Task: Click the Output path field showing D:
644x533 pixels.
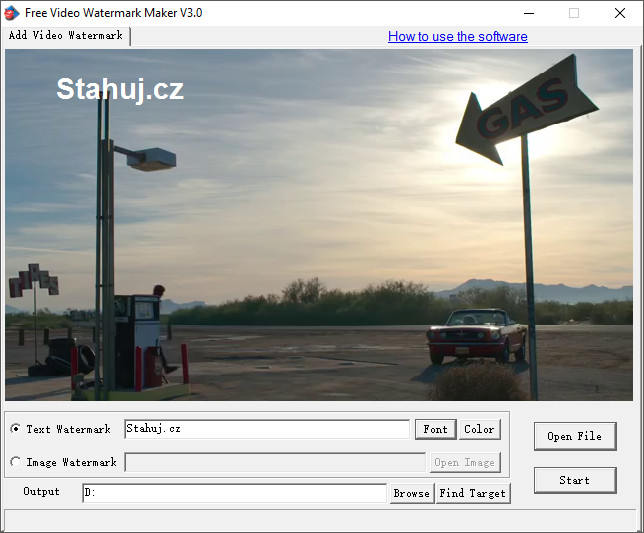Action: tap(234, 493)
